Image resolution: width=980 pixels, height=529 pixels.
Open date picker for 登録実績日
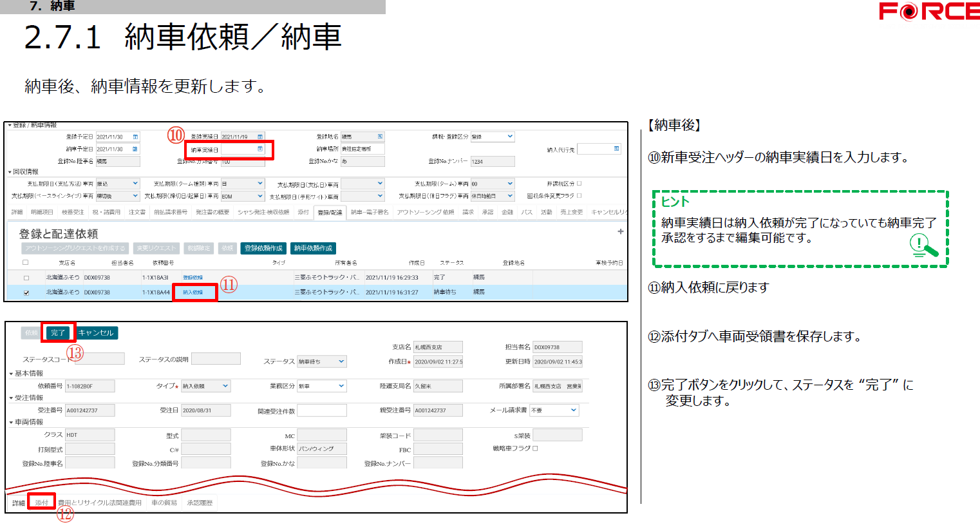click(260, 137)
